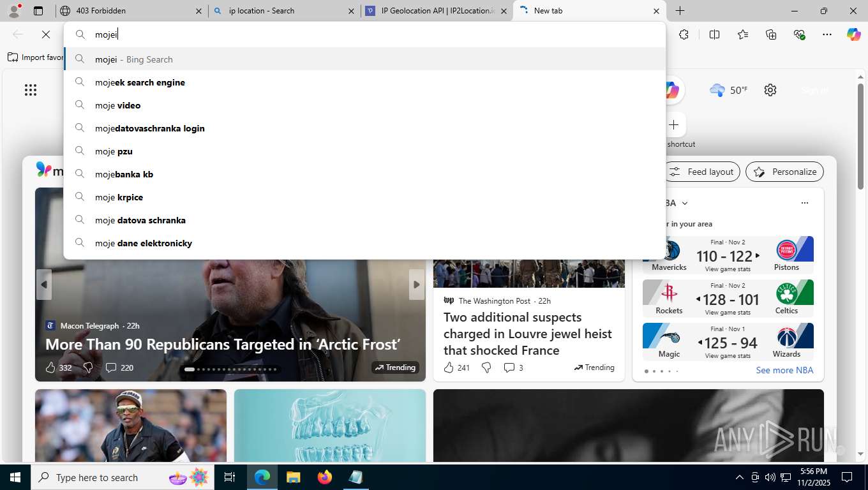The height and width of the screenshot is (490, 868).
Task: Open a new browser tab
Action: 680,11
